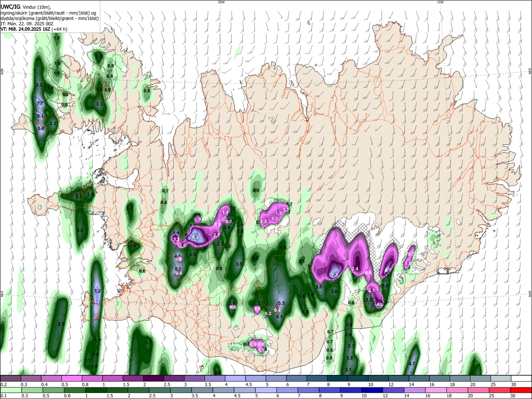Pick the bright pink 0.5 swatch in the snow legend
Screen dimensions: 532x399
[72, 378]
